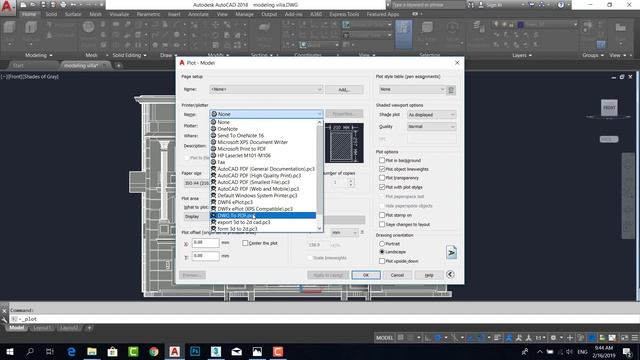Image resolution: width=640 pixels, height=360 pixels.
Task: Close the command line with its X
Action: pos(4,311)
